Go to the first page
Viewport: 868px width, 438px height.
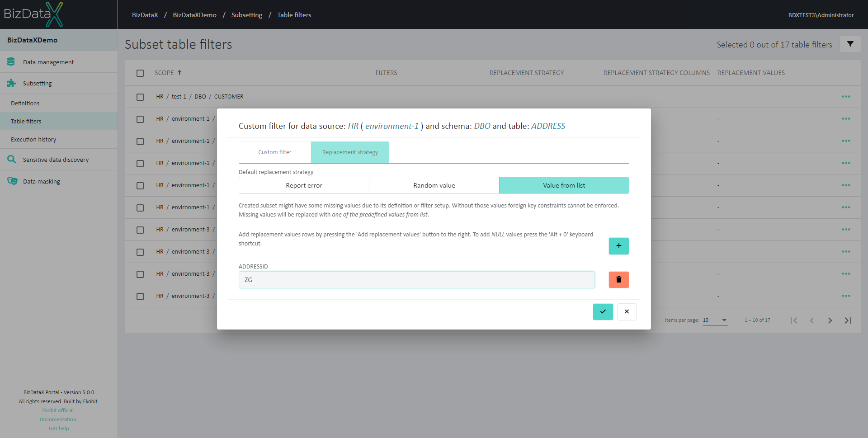tap(794, 320)
